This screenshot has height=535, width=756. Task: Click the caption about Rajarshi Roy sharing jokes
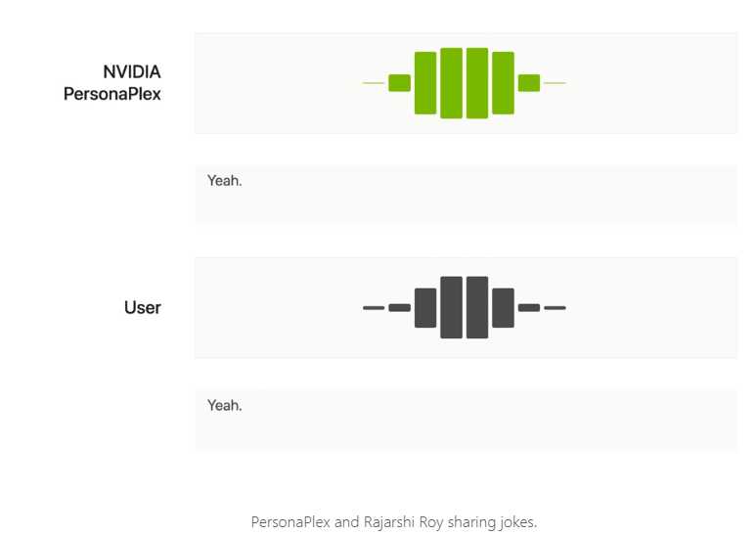394,522
